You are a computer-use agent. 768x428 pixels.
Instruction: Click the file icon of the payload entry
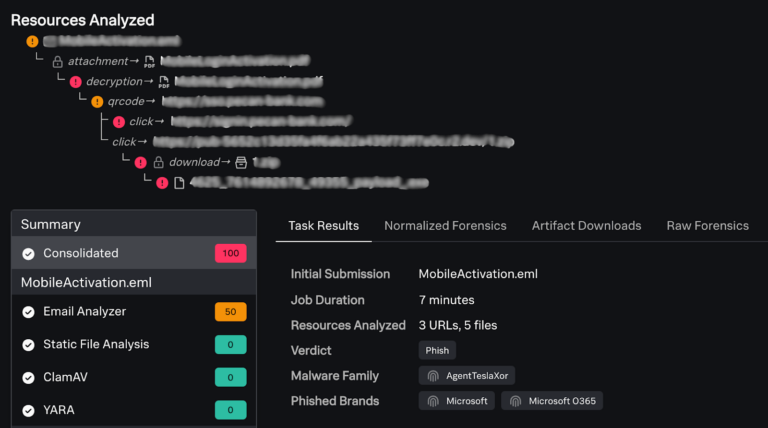tap(179, 183)
